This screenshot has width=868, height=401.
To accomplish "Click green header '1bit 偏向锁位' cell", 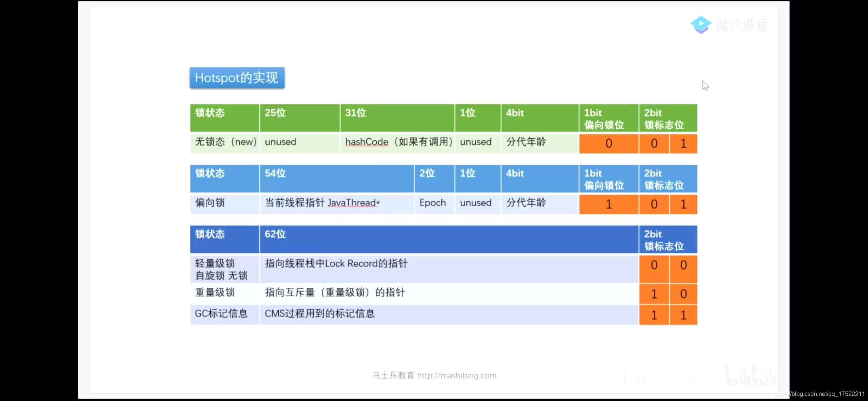I will [x=609, y=118].
